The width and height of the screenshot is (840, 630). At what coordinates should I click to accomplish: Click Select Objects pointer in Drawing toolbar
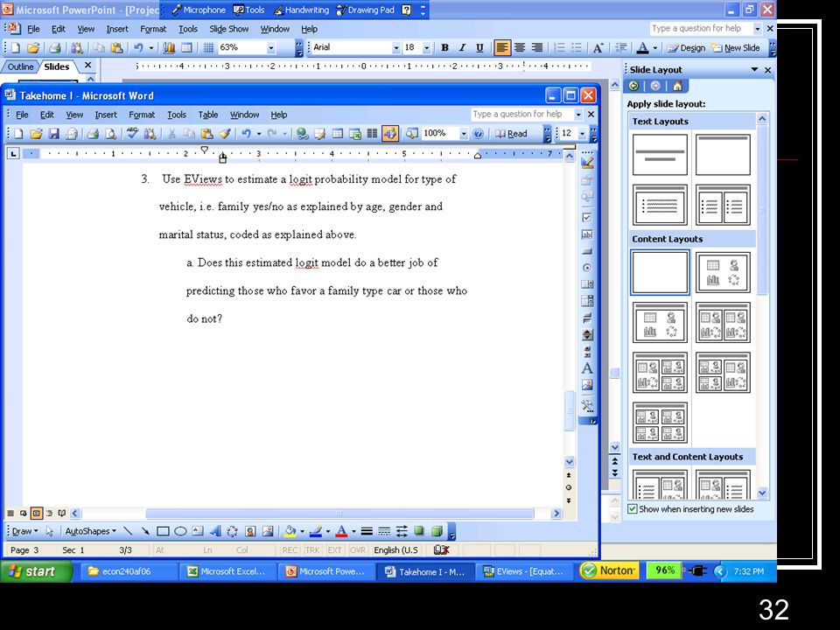coord(50,531)
